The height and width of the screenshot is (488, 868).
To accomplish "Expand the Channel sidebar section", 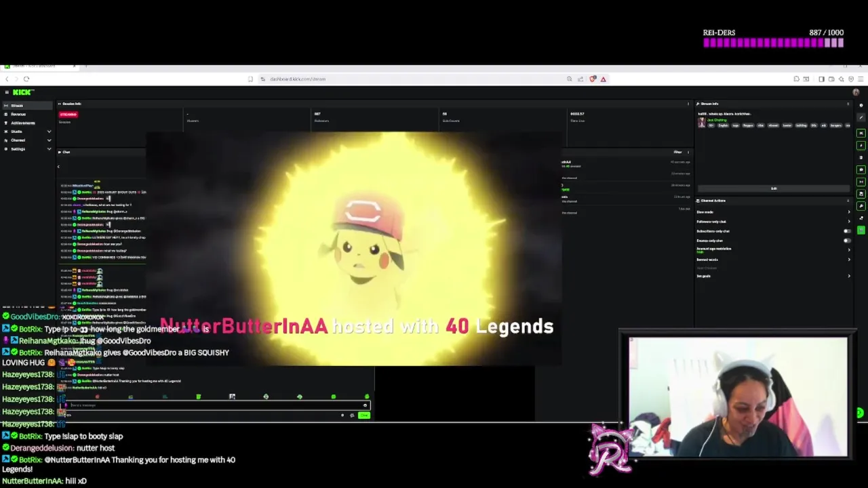I will click(49, 140).
